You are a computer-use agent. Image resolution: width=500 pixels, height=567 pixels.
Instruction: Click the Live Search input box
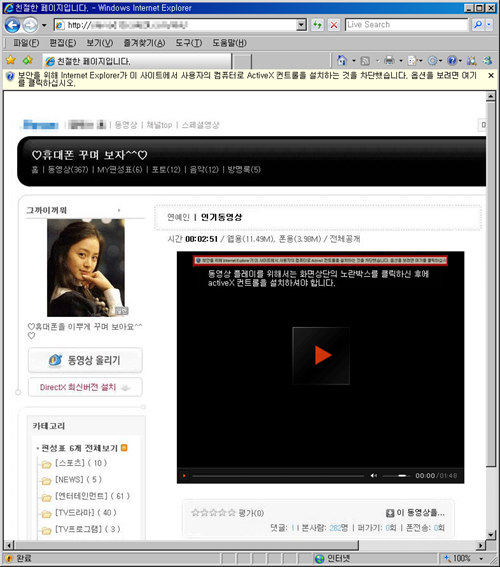406,25
